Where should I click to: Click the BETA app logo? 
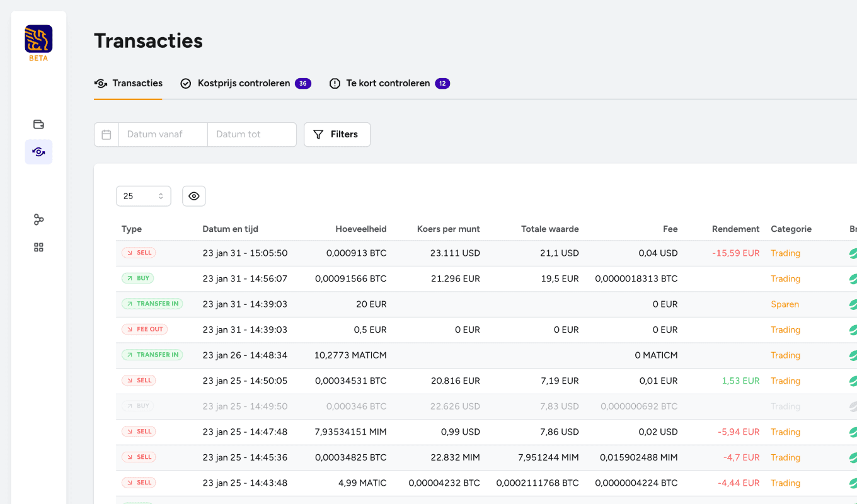pos(38,42)
